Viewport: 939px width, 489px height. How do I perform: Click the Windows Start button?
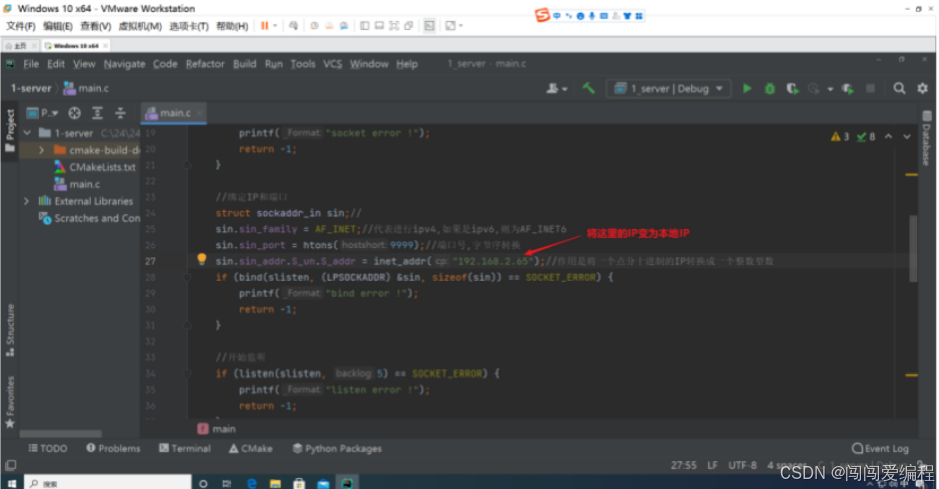point(12,482)
